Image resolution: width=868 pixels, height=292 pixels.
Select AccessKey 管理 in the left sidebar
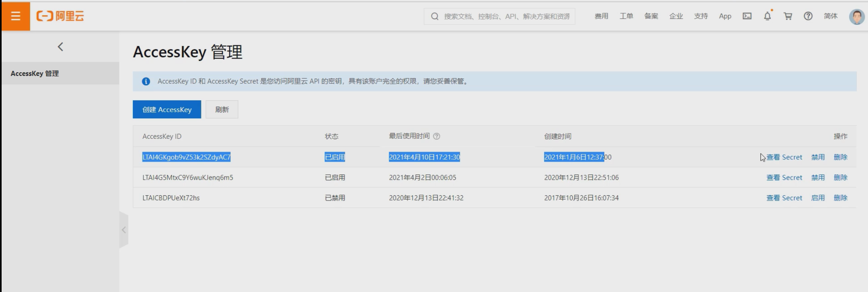(x=35, y=73)
